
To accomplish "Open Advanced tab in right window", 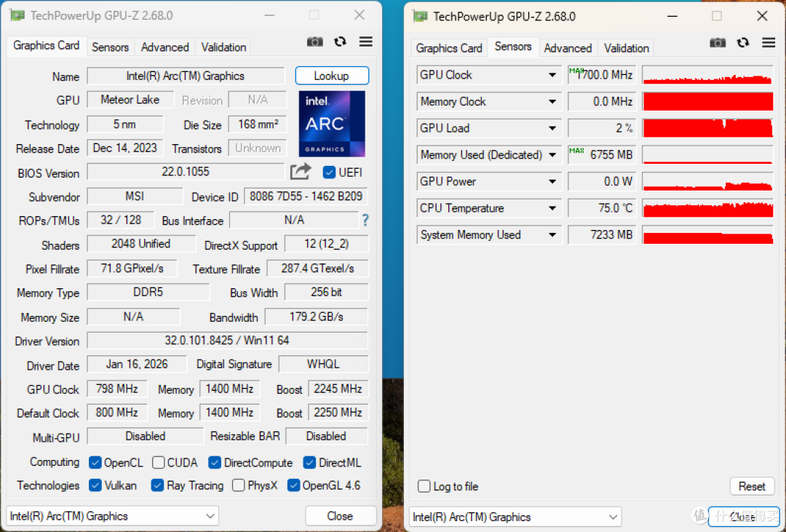I will point(568,48).
